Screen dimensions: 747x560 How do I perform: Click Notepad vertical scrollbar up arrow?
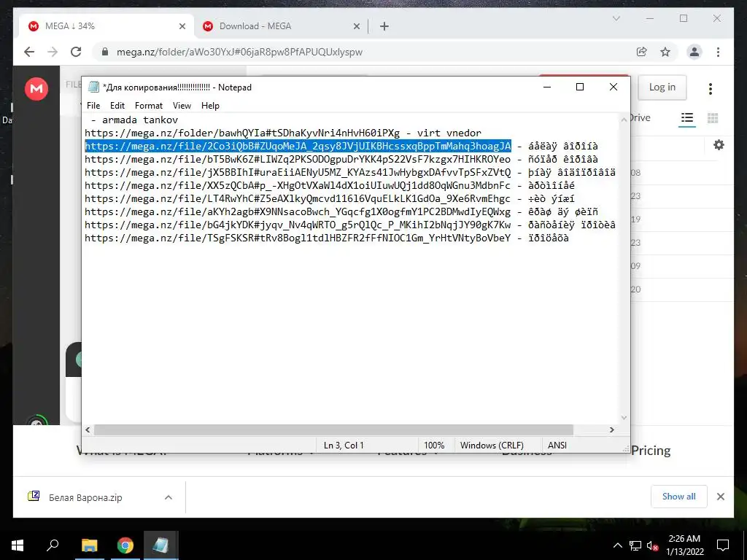[624, 120]
